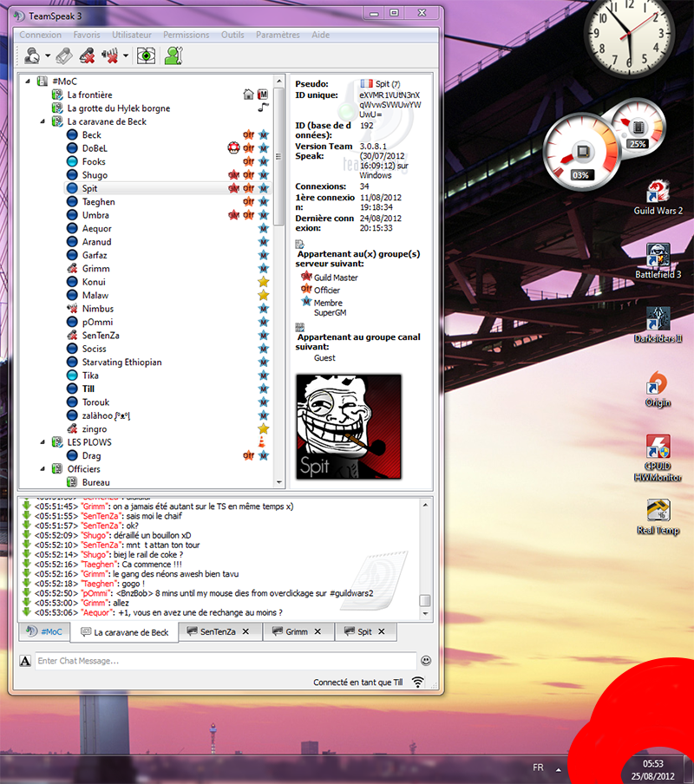Open the Utilisateur menu
The image size is (694, 784).
[x=132, y=35]
